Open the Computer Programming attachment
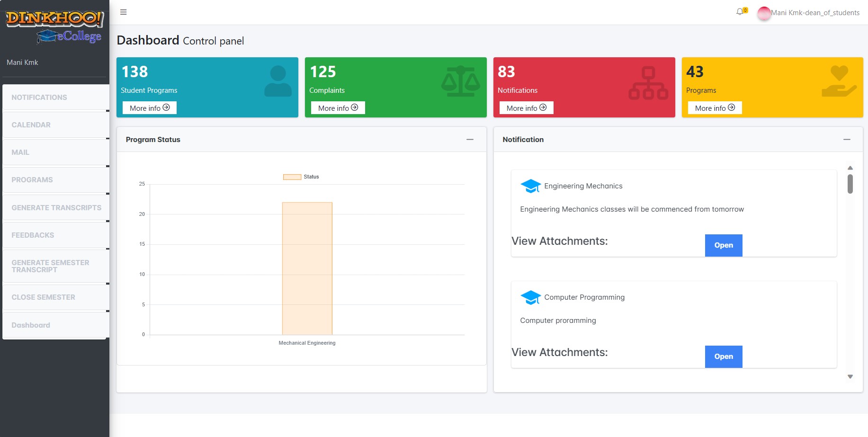The width and height of the screenshot is (868, 437). (x=724, y=357)
